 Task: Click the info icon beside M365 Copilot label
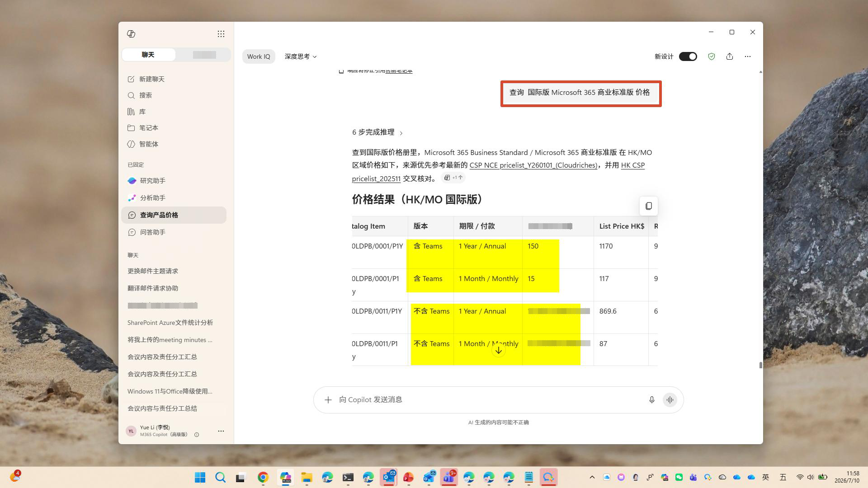197,435
